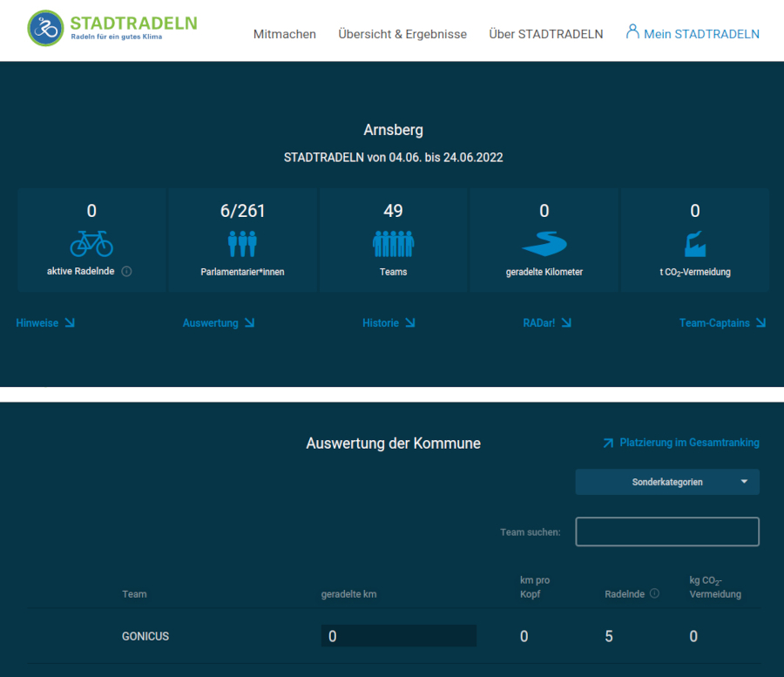Open the Übersicht & Ergebnisse menu
This screenshot has width=784, height=677.
(x=402, y=34)
